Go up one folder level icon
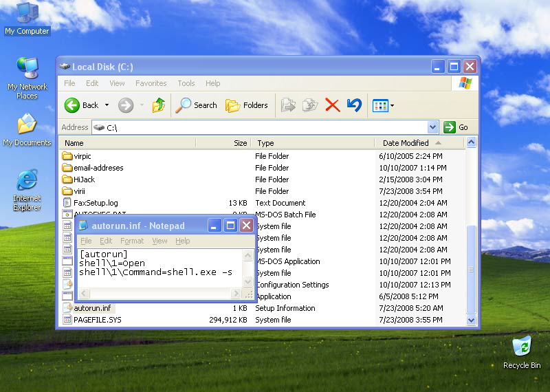The height and width of the screenshot is (392, 550). 159,105
